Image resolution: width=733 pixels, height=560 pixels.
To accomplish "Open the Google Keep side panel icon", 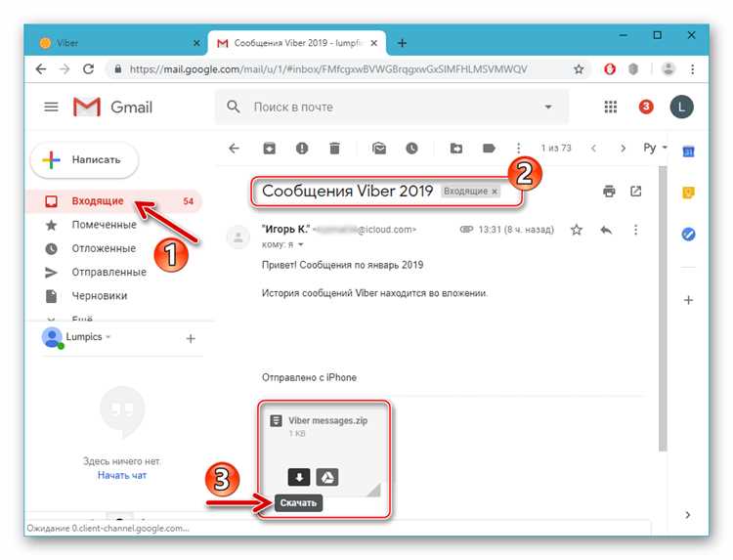I will pos(688,193).
